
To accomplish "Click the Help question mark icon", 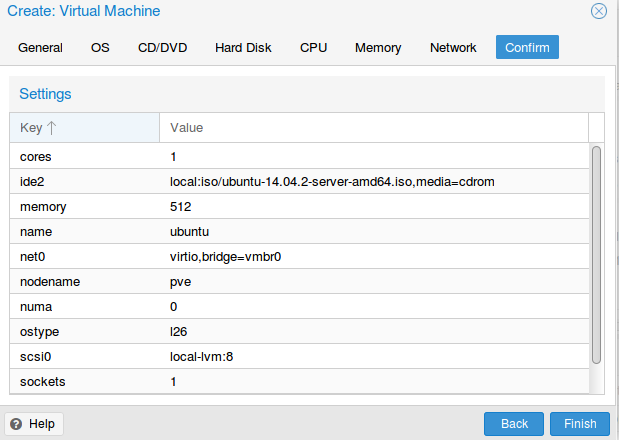I will 16,424.
